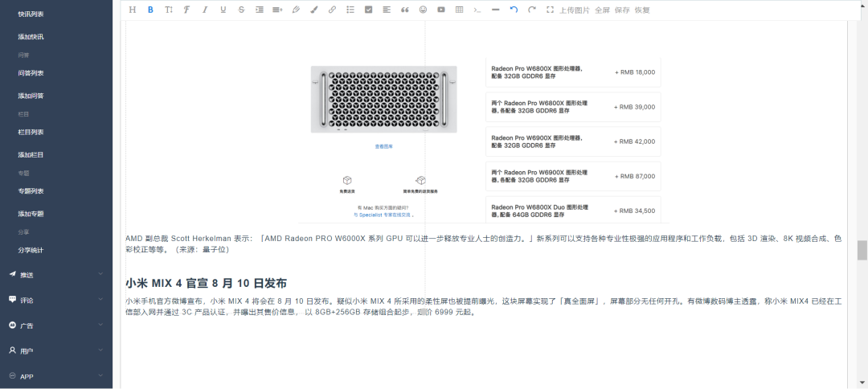The image size is (868, 389).
Task: Insert a blockquote
Action: pos(404,10)
